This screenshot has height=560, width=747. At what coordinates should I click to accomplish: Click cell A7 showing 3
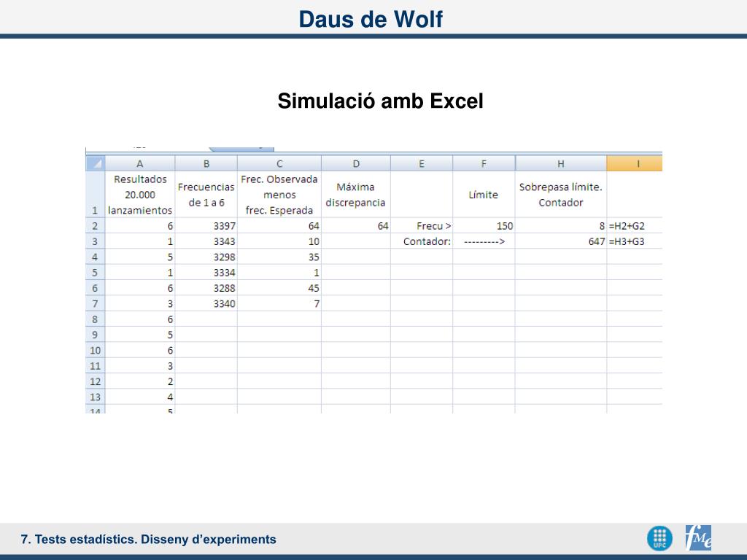pos(140,304)
